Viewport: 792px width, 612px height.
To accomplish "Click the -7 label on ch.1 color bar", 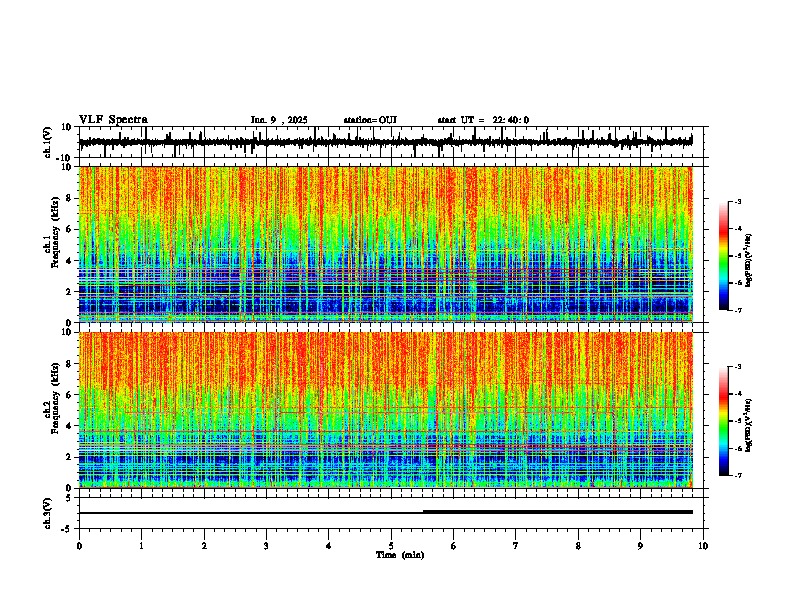I will point(737,310).
